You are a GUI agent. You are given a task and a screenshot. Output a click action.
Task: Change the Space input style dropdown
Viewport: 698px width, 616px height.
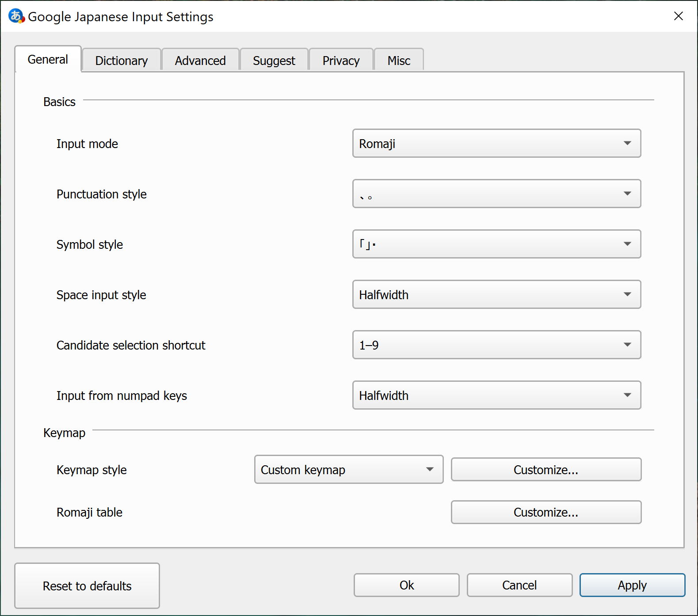tap(496, 294)
